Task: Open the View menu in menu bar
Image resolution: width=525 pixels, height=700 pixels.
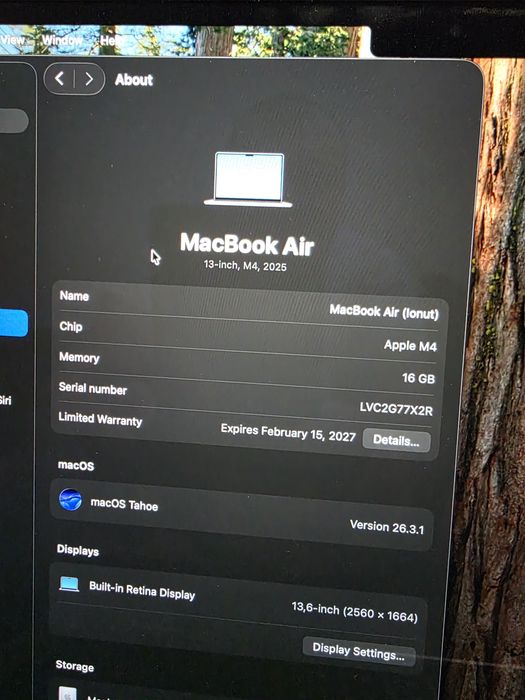Action: (12, 39)
